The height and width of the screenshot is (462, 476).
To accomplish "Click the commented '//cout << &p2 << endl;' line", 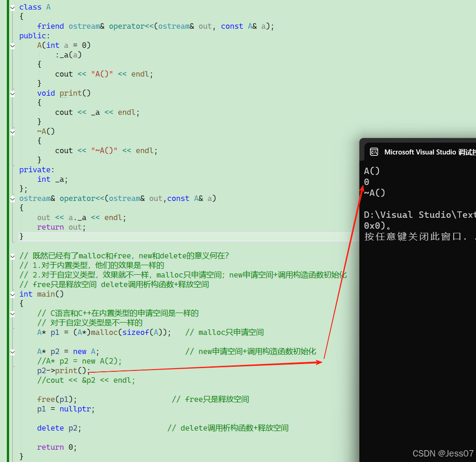I will click(x=86, y=380).
